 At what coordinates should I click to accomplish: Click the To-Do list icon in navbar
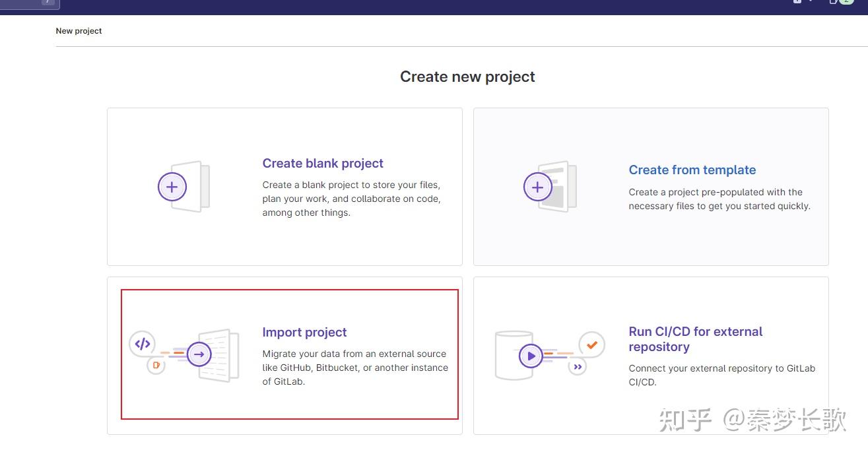[832, 3]
